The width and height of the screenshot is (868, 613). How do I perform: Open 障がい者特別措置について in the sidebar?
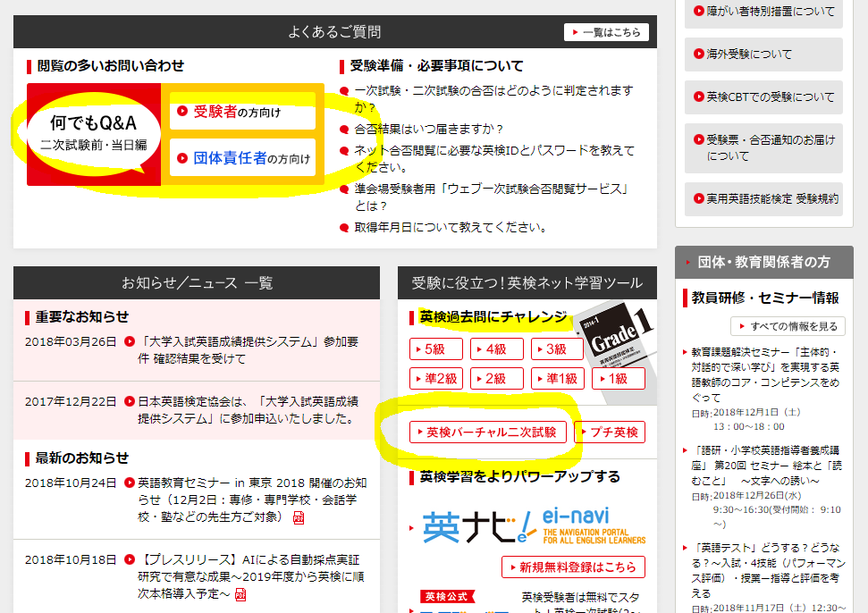[x=763, y=13]
